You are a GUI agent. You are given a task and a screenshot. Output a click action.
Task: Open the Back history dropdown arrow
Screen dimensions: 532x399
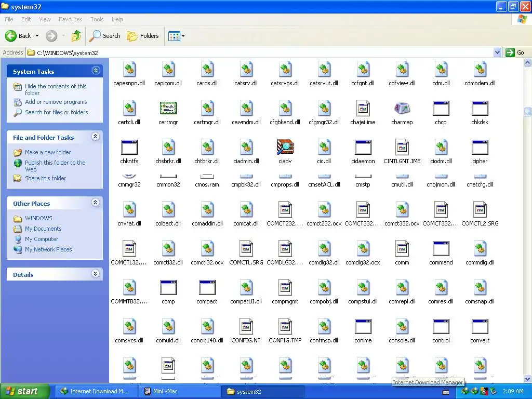37,36
